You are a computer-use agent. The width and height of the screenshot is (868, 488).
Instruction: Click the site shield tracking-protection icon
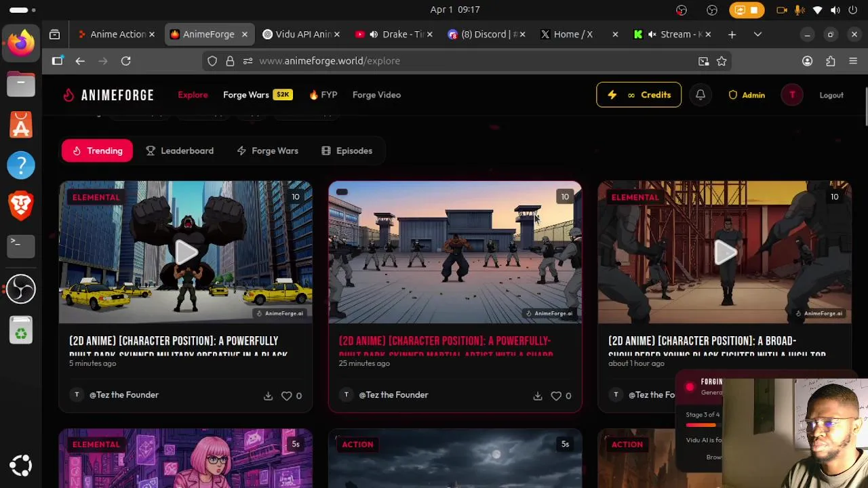point(212,61)
